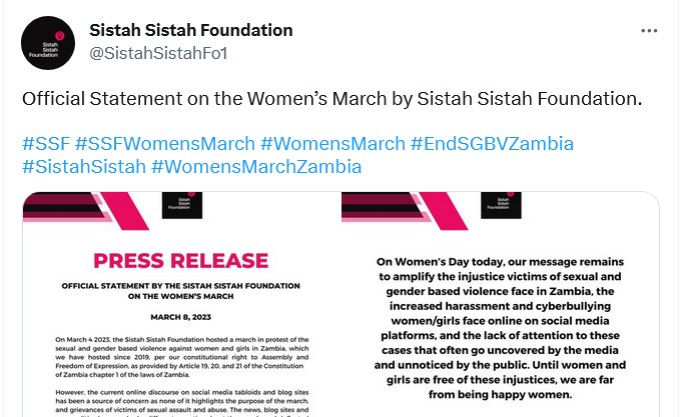Open the Press Release image on left
This screenshot has height=417, width=681.
[181, 304]
